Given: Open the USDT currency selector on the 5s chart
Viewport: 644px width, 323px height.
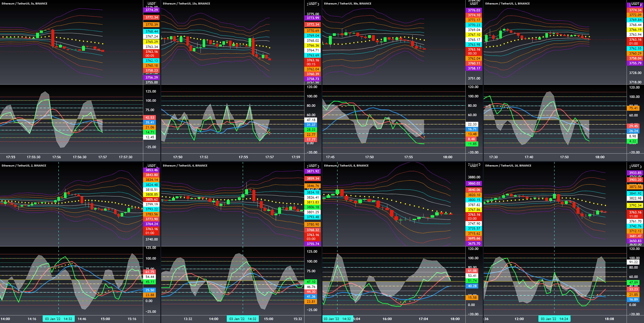Looking at the screenshot, I should 152,3.
